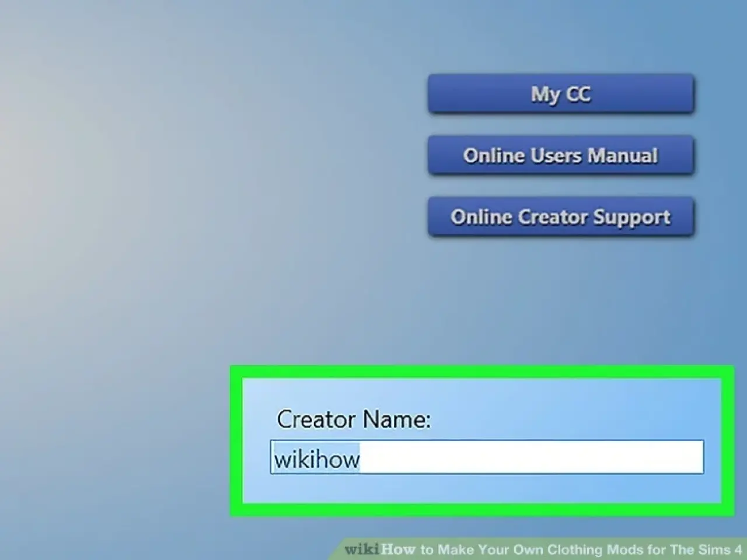Open the My CC button

pyautogui.click(x=560, y=94)
